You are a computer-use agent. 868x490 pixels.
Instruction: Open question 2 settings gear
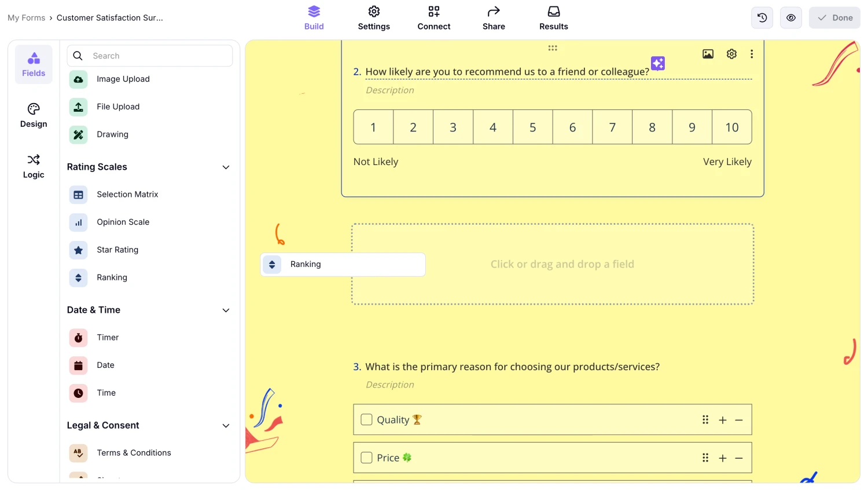pos(731,53)
